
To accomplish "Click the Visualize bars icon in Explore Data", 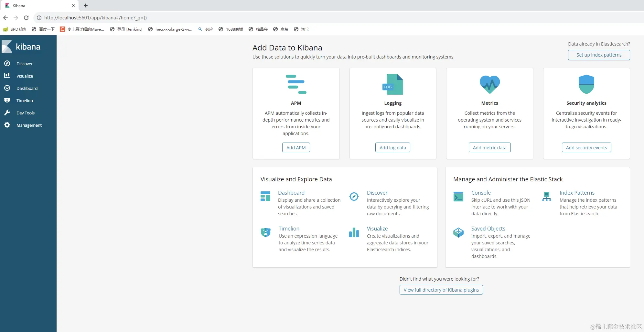I will pyautogui.click(x=354, y=232).
